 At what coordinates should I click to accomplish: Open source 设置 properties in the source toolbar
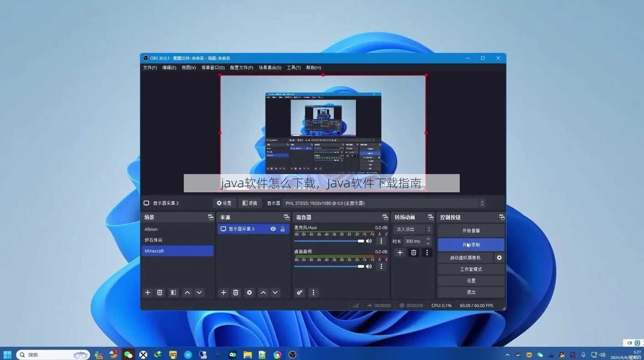coord(224,203)
